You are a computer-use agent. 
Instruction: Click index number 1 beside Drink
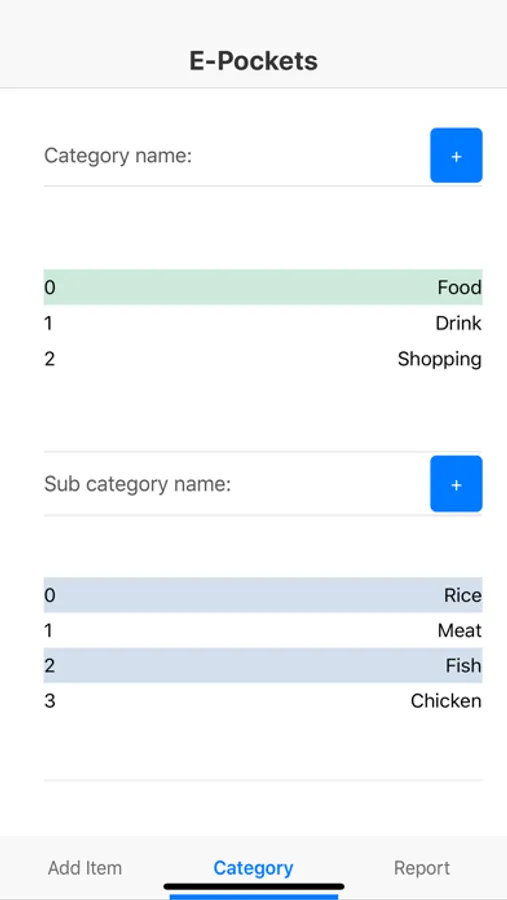(48, 324)
